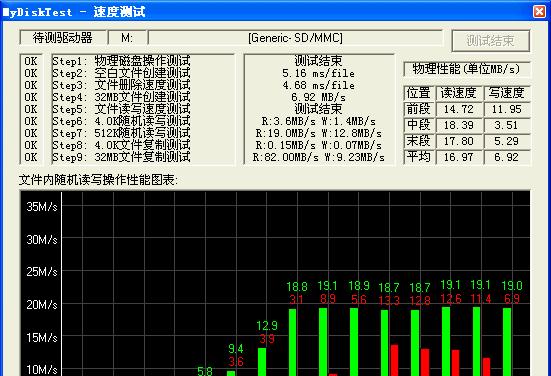The height and width of the screenshot is (376, 551).
Task: Click the 待测驱动器 label box
Action: tap(63, 38)
